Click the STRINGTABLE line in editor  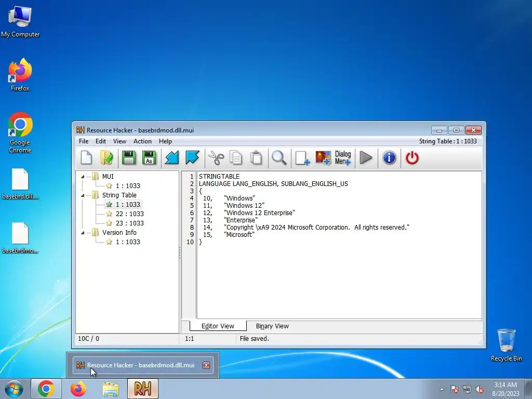click(219, 177)
